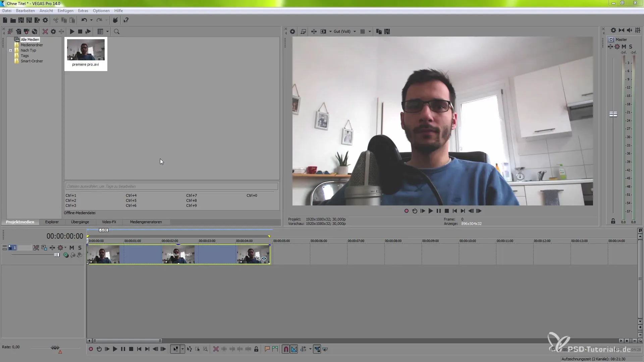Click the Undo arrow icon
The image size is (644, 362).
(x=84, y=20)
